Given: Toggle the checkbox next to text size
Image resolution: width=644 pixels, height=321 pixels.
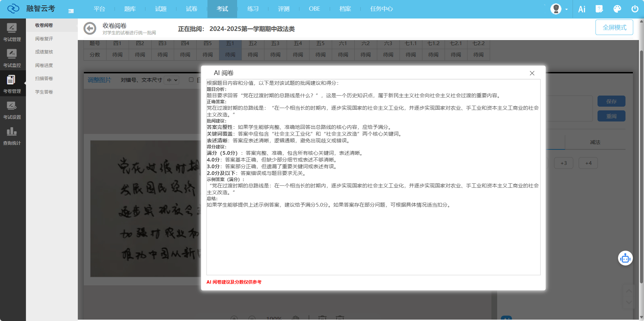Looking at the screenshot, I should coord(191,80).
